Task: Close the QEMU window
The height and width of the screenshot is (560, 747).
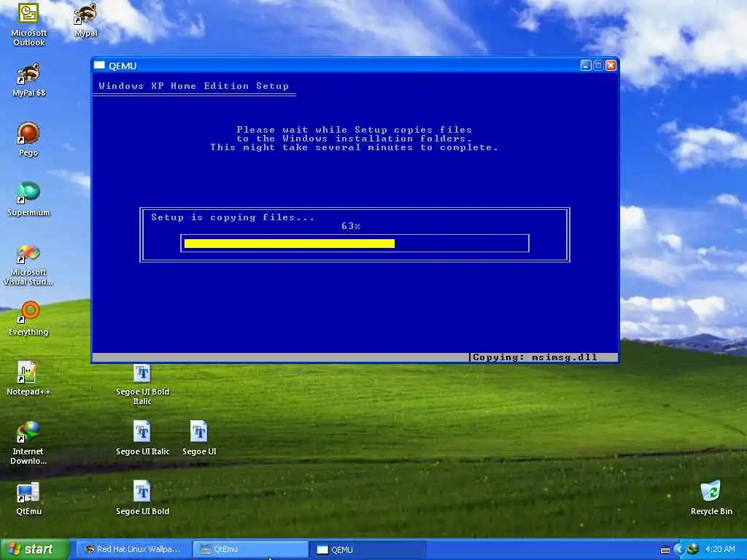Action: (611, 65)
